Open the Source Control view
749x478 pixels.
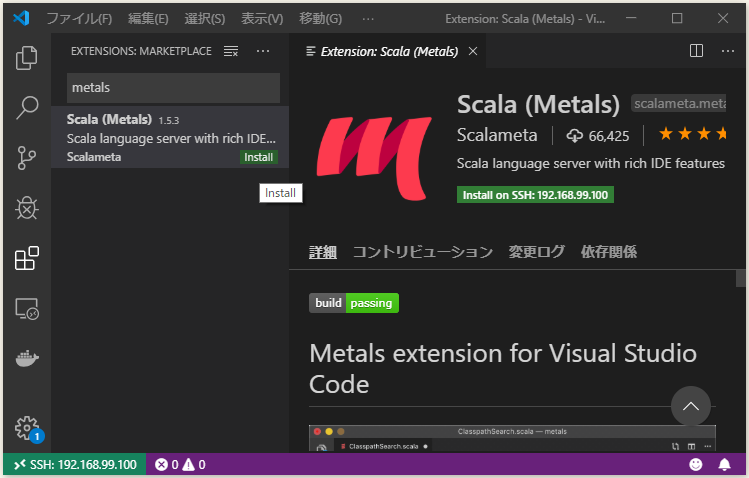click(x=27, y=158)
